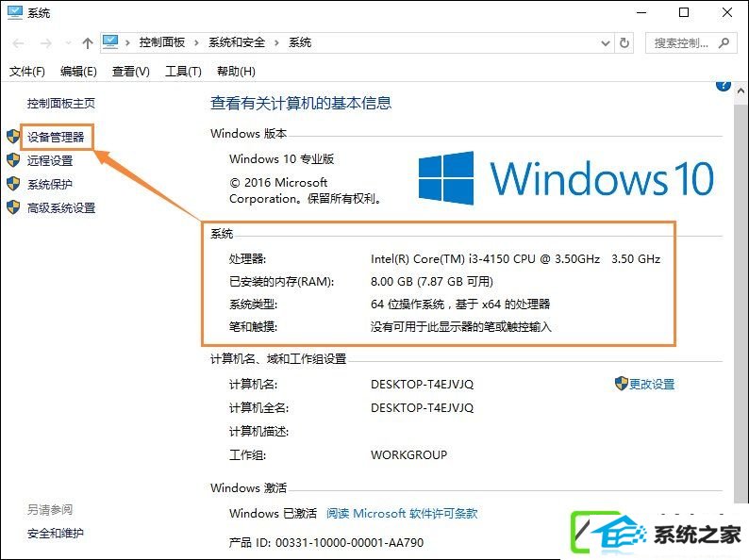The height and width of the screenshot is (560, 749).
Task: Refresh the address bar view
Action: [624, 43]
